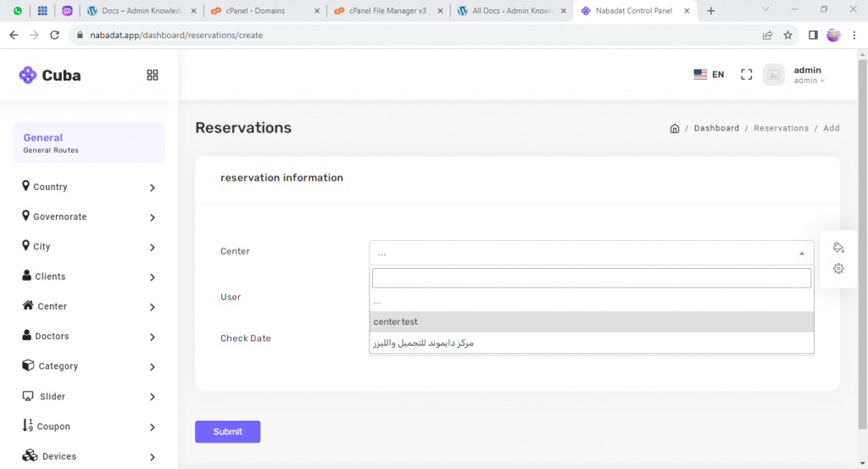
Task: Click the search field in Center dropdown
Action: tap(591, 278)
